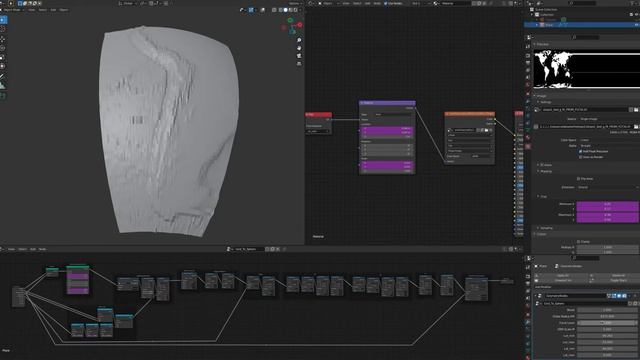640x360 pixels.
Task: Click the world map texture preview thumbnail
Action: point(587,69)
